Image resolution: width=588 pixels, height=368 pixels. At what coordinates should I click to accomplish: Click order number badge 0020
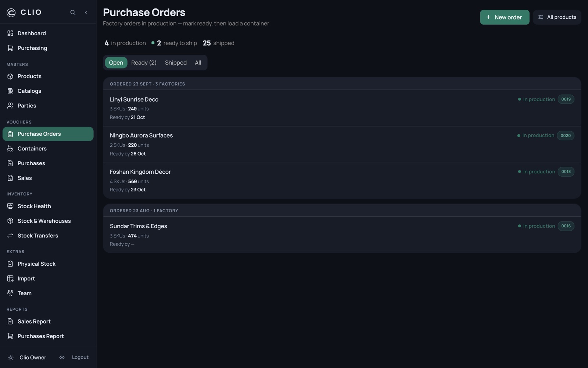click(x=566, y=136)
